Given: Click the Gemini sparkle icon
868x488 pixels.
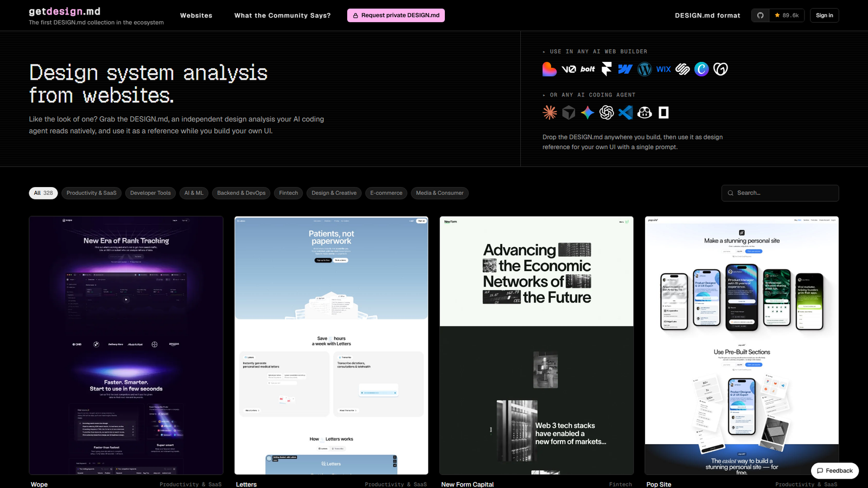Looking at the screenshot, I should [588, 112].
